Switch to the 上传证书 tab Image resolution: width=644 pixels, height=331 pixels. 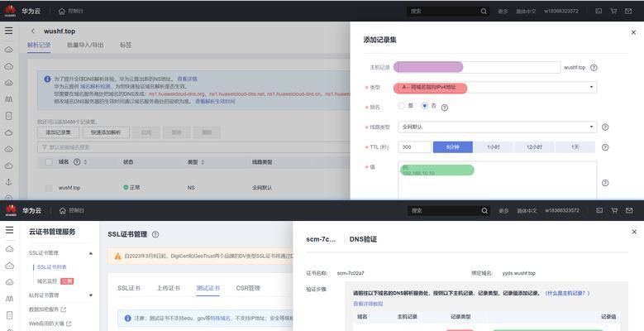point(169,288)
